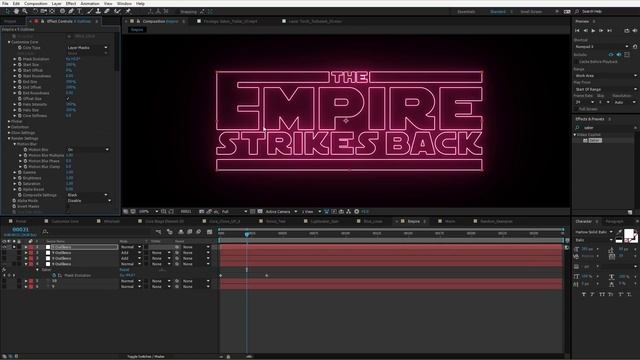The width and height of the screenshot is (640, 360).
Task: Select the Hand tool
Action: (16, 11)
